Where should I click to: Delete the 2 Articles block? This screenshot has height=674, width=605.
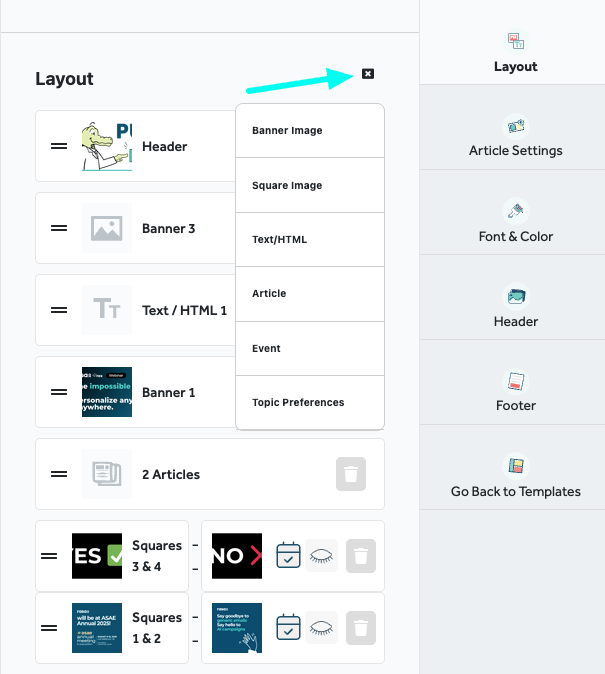coord(350,474)
